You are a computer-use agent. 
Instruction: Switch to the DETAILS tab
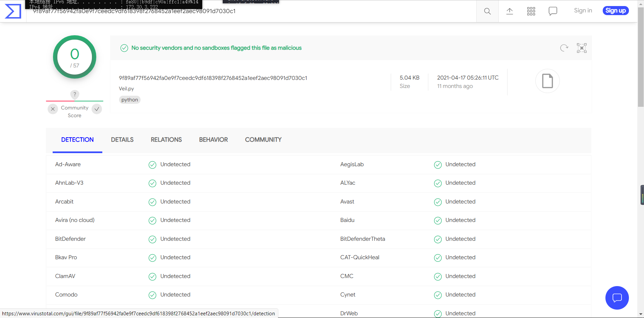[x=122, y=140]
